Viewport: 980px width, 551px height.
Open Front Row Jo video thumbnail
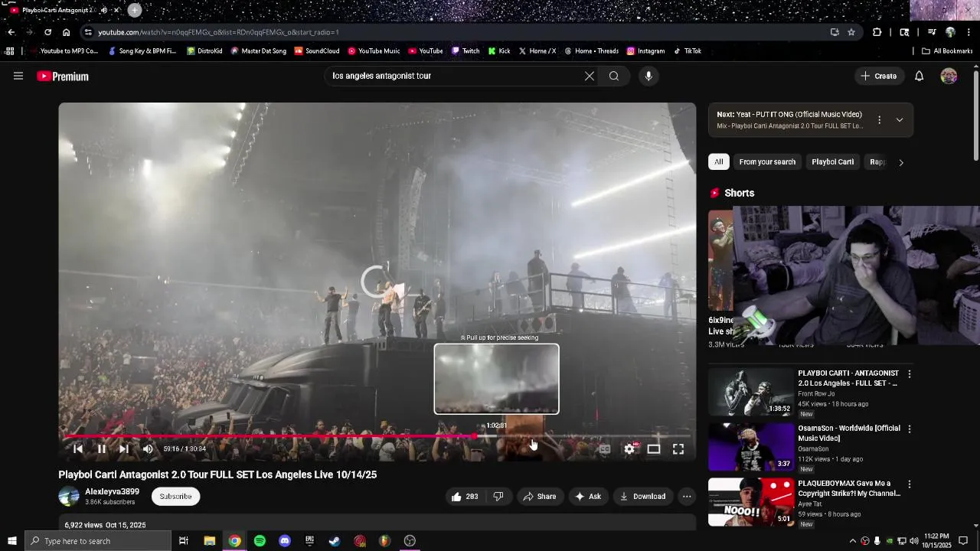[750, 392]
